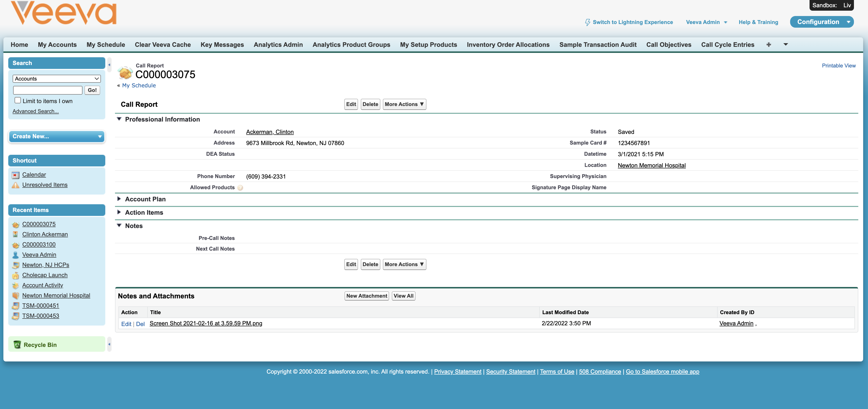
Task: Click the plus icon to add tabs
Action: 769,45
